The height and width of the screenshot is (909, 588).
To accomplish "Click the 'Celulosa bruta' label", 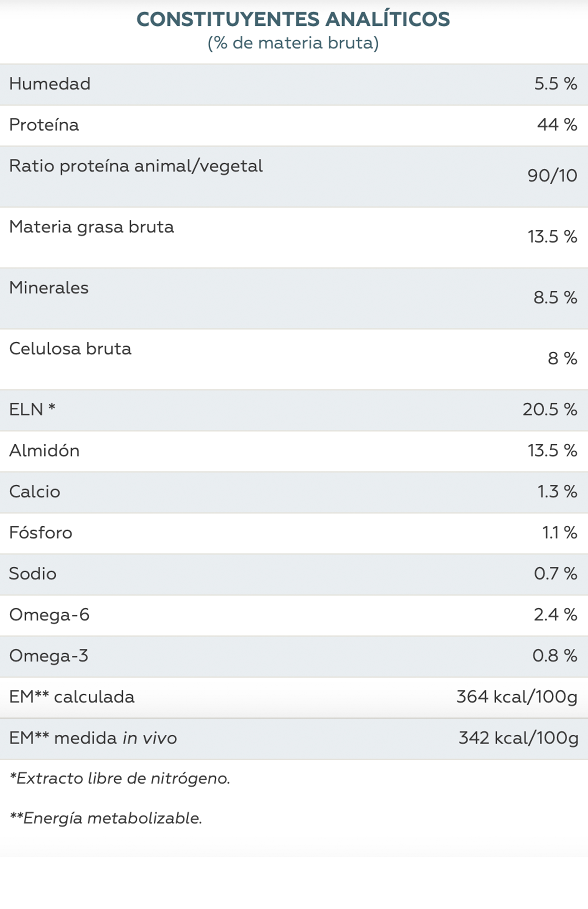I will (70, 349).
